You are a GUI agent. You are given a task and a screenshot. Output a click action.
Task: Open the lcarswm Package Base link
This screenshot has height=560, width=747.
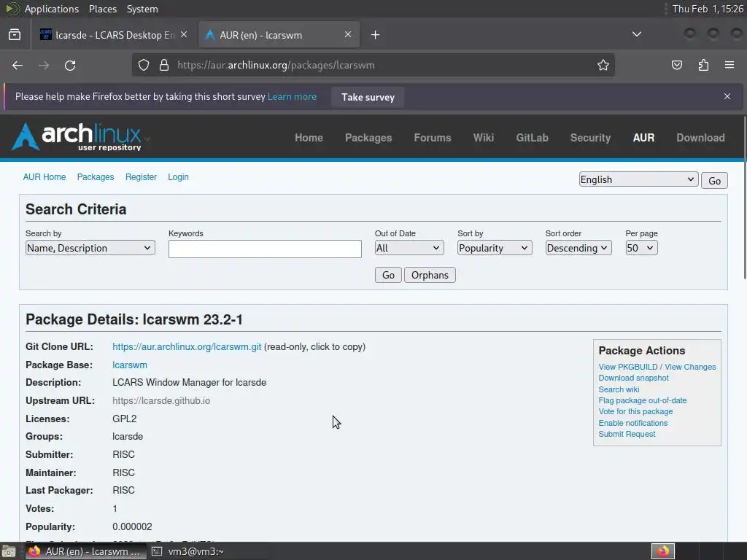130,365
